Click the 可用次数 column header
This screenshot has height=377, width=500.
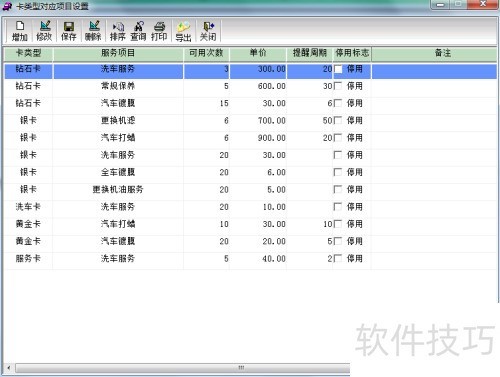click(x=206, y=53)
